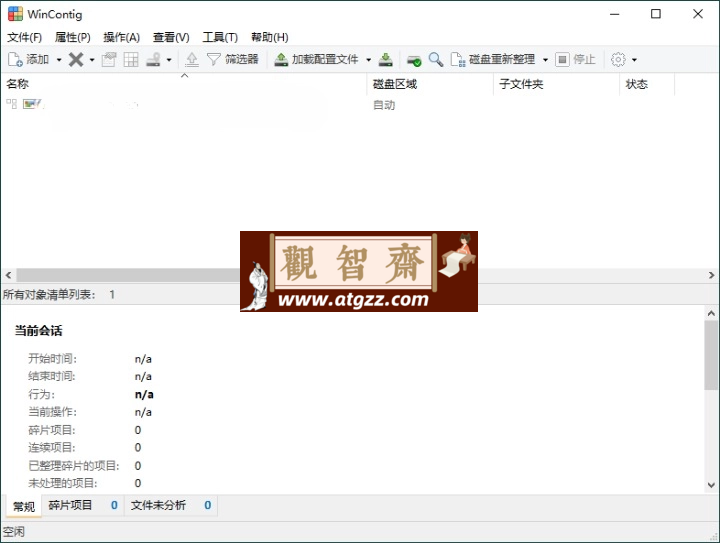The width and height of the screenshot is (720, 543).
Task: Open dropdown next to disk placement icon
Action: (x=169, y=60)
